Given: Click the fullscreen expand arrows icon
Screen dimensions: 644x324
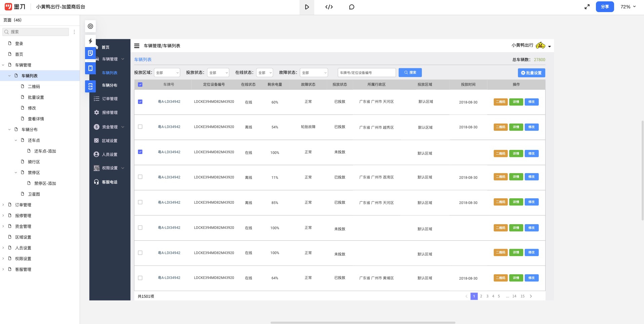Looking at the screenshot, I should click(x=587, y=7).
